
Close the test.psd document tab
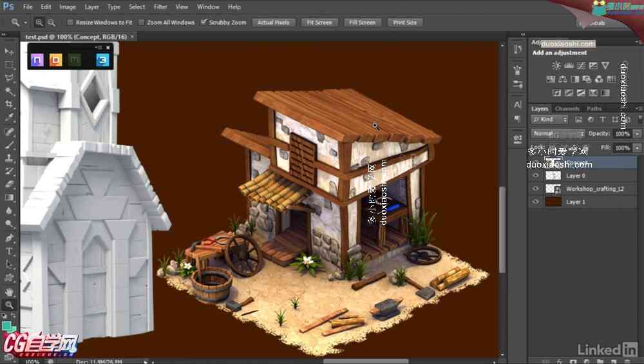(132, 37)
